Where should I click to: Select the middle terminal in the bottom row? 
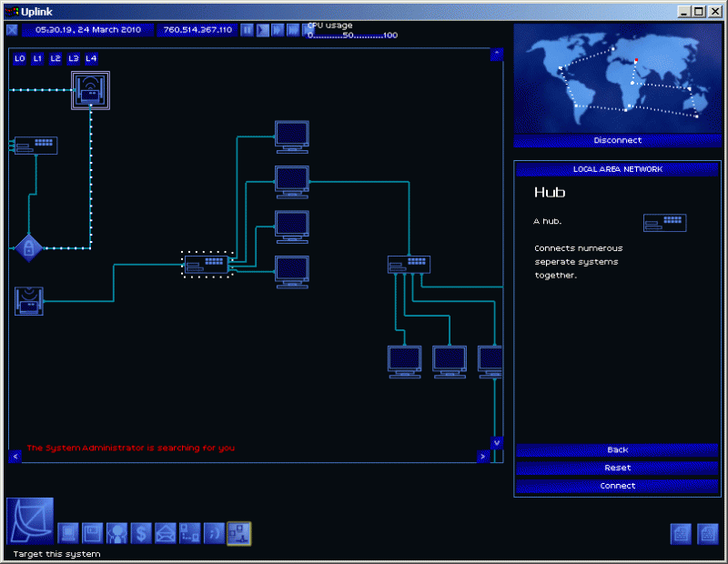pos(450,362)
